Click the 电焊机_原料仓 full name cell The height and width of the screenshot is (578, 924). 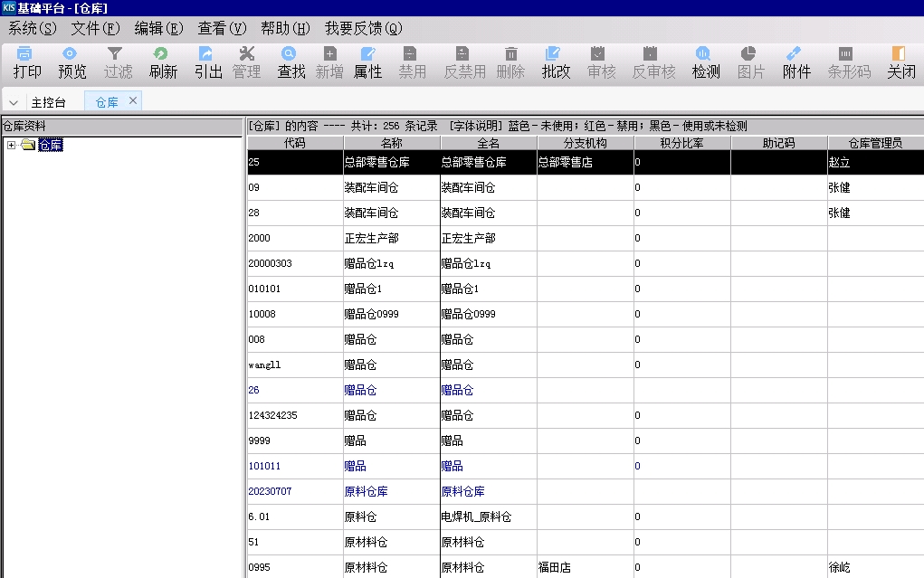point(489,516)
